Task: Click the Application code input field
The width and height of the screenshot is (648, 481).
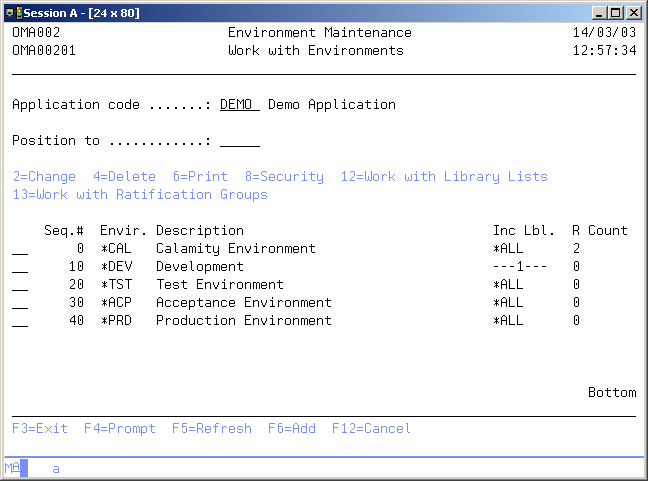Action: click(x=239, y=105)
